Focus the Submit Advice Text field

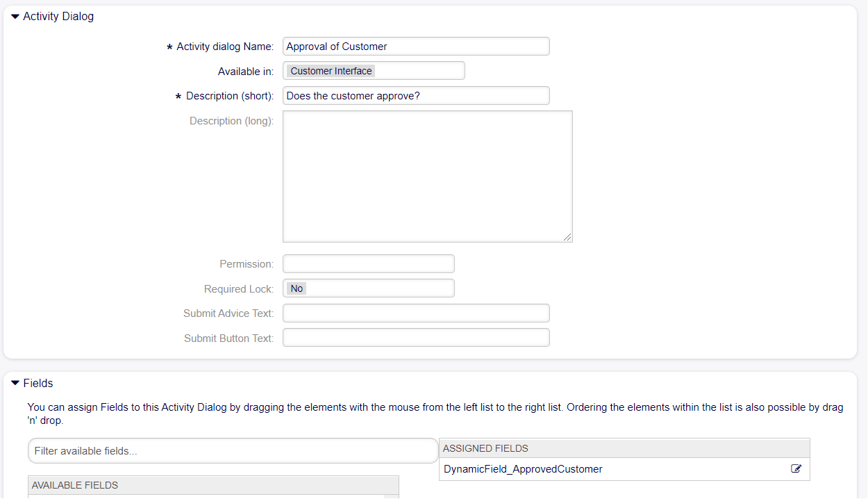coord(415,313)
